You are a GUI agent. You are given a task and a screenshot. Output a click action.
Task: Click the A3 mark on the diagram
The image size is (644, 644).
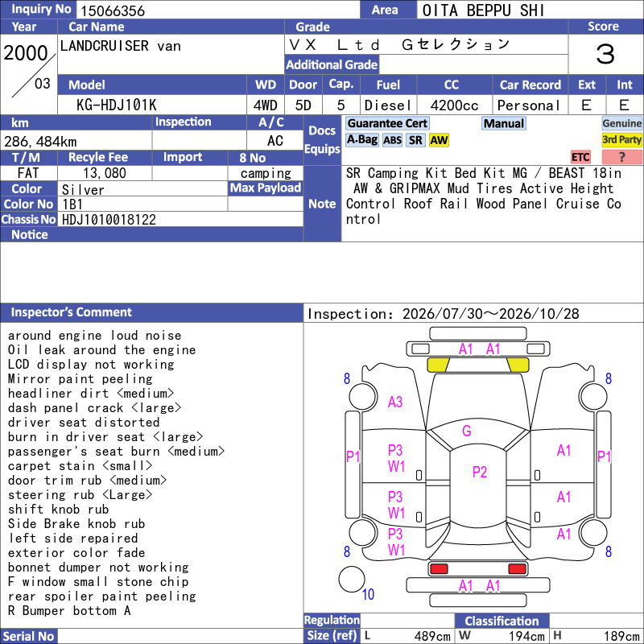(x=395, y=402)
